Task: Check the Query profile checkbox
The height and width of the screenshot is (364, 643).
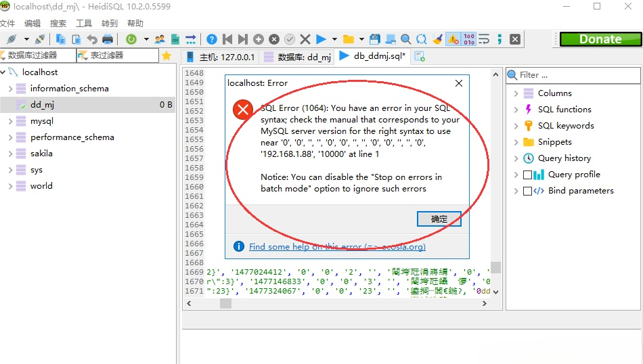Action: (x=528, y=175)
